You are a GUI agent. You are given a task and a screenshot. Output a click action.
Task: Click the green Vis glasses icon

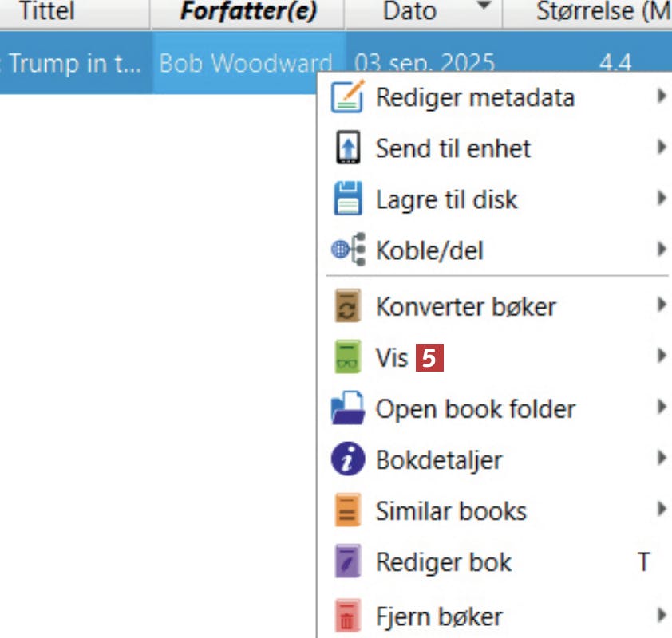click(347, 358)
